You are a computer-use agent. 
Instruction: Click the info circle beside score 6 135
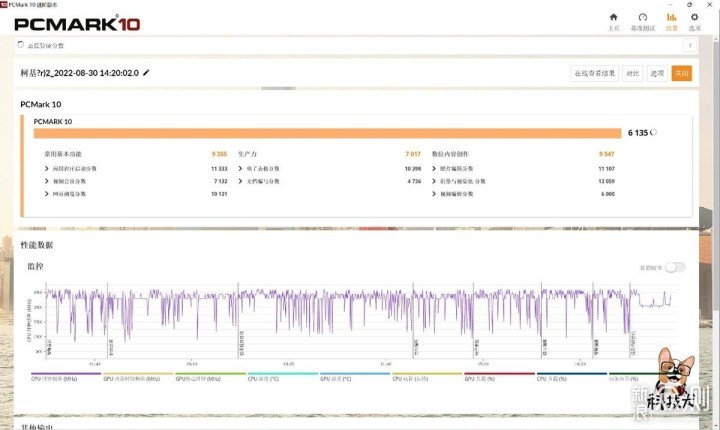pyautogui.click(x=653, y=132)
